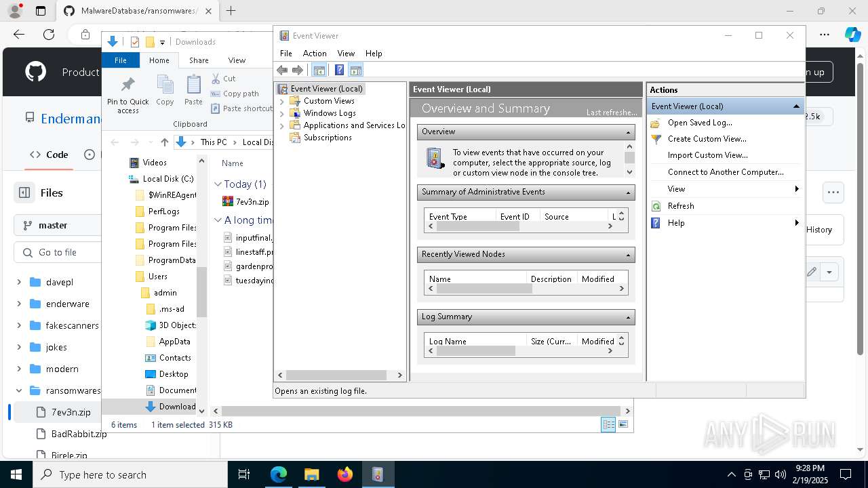The height and width of the screenshot is (488, 868).
Task: Select the Custom Views tree node
Action: pos(329,101)
